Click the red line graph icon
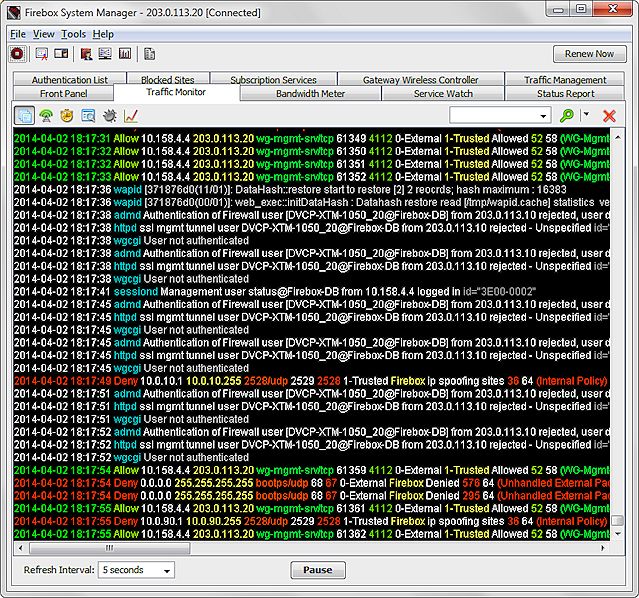Image resolution: width=639 pixels, height=598 pixels. [130, 116]
